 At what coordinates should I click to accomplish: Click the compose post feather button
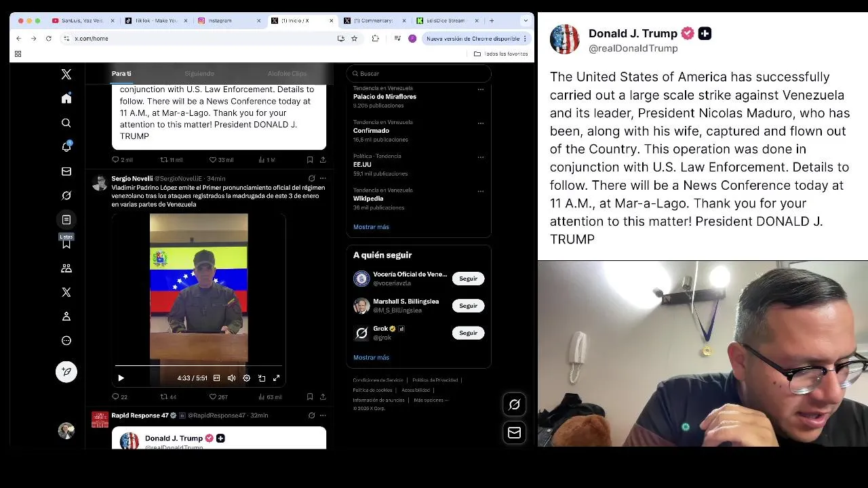point(66,371)
